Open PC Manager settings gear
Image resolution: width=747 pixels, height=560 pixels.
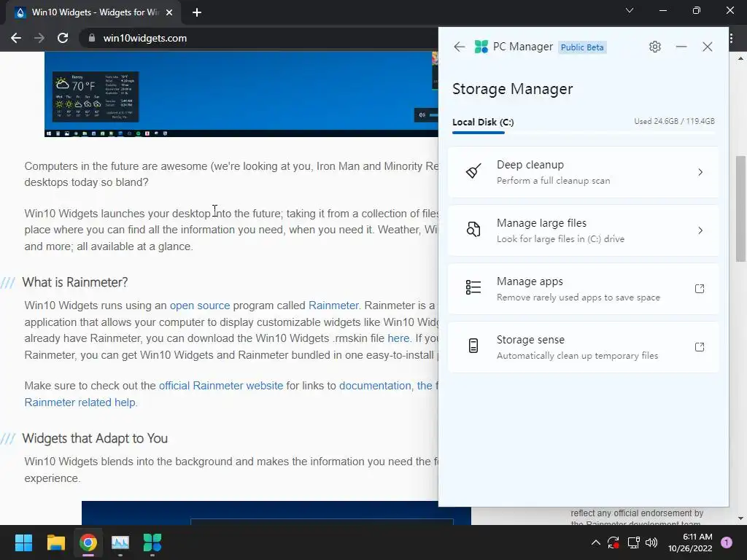655,47
